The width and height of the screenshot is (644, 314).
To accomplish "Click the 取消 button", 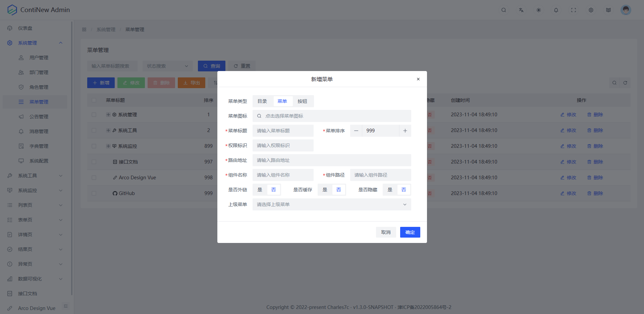I will (x=386, y=232).
